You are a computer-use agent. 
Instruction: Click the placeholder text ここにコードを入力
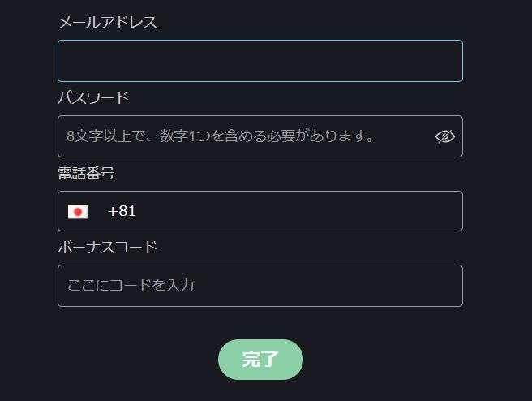click(x=131, y=285)
